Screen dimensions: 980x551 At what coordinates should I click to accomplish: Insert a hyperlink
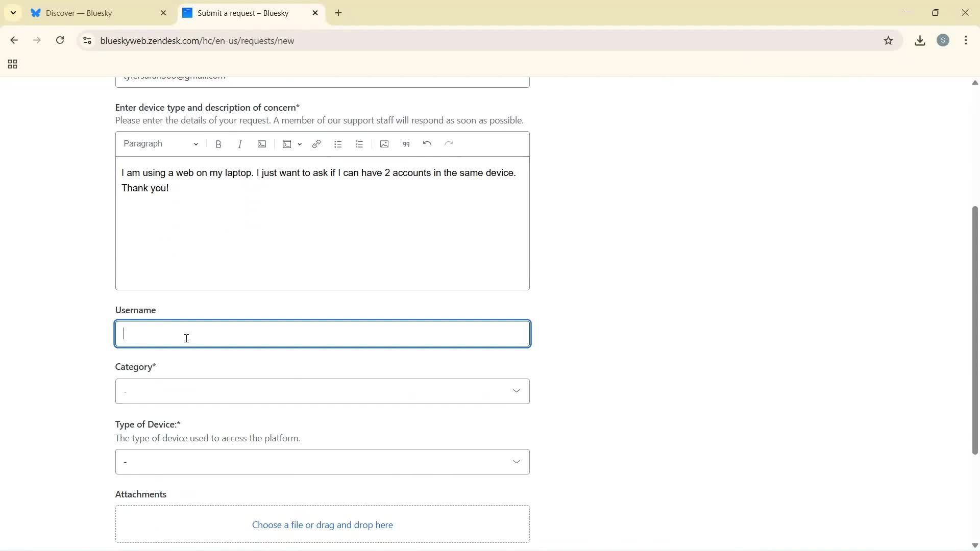pos(316,144)
